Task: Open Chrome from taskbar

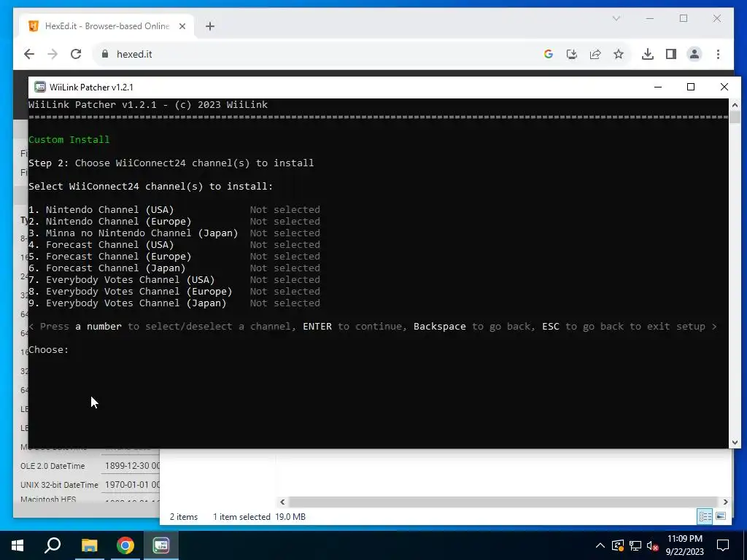Action: 125,545
